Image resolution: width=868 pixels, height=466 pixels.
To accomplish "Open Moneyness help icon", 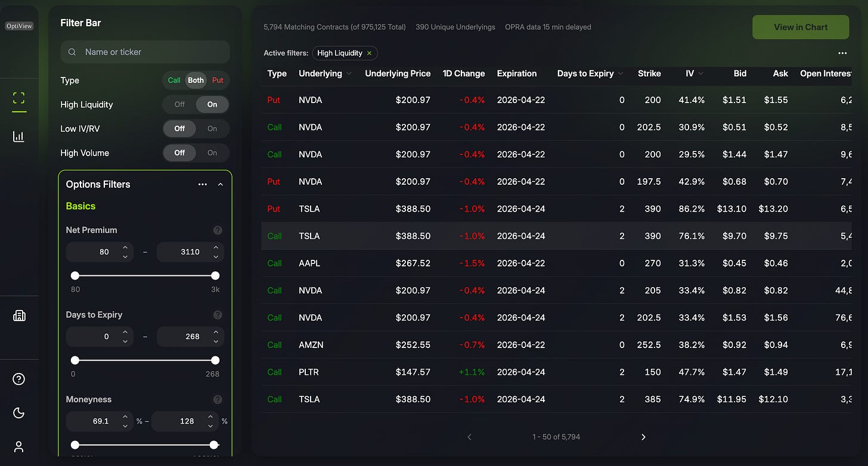I will [218, 399].
